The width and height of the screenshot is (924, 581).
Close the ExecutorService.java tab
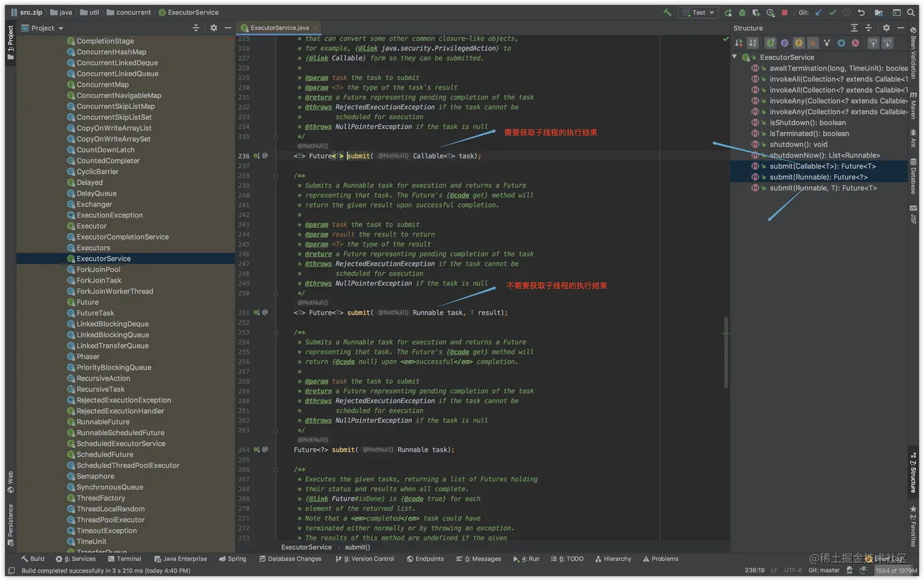click(315, 28)
